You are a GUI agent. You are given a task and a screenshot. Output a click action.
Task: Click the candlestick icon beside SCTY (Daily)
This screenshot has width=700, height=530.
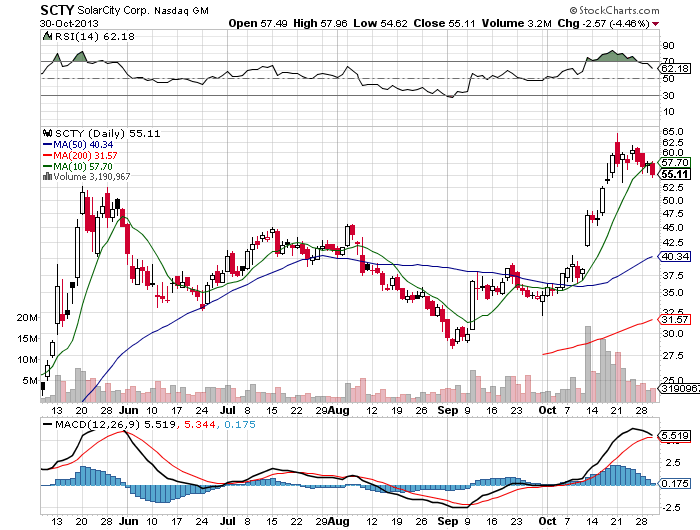(x=47, y=133)
